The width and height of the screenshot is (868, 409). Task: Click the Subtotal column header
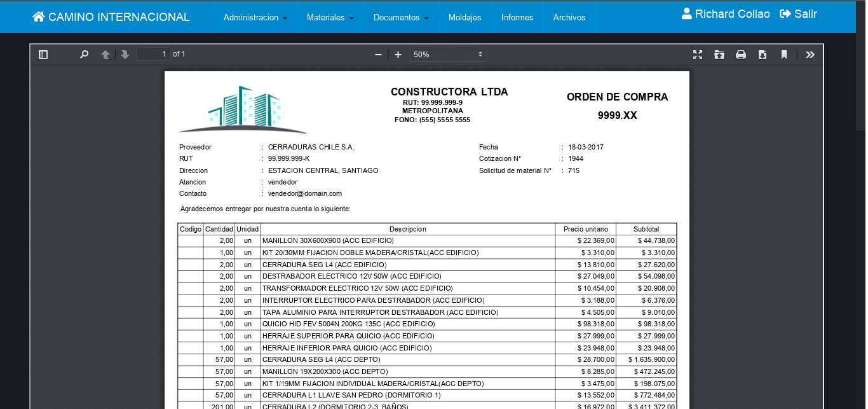click(x=646, y=229)
